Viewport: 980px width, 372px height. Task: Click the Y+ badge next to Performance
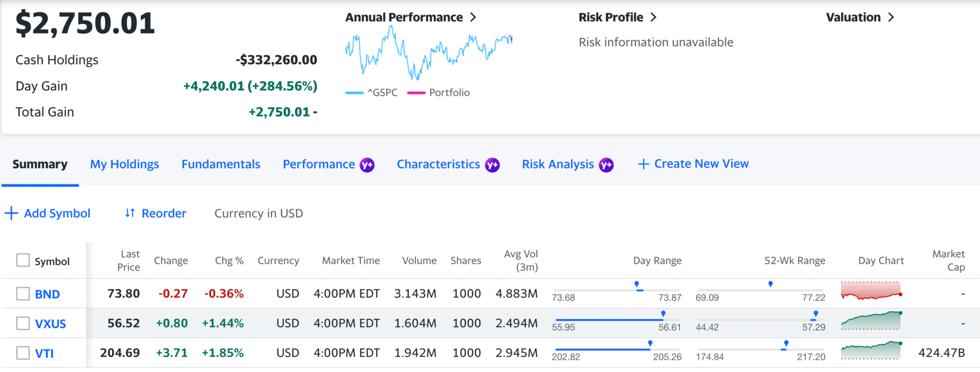367,165
